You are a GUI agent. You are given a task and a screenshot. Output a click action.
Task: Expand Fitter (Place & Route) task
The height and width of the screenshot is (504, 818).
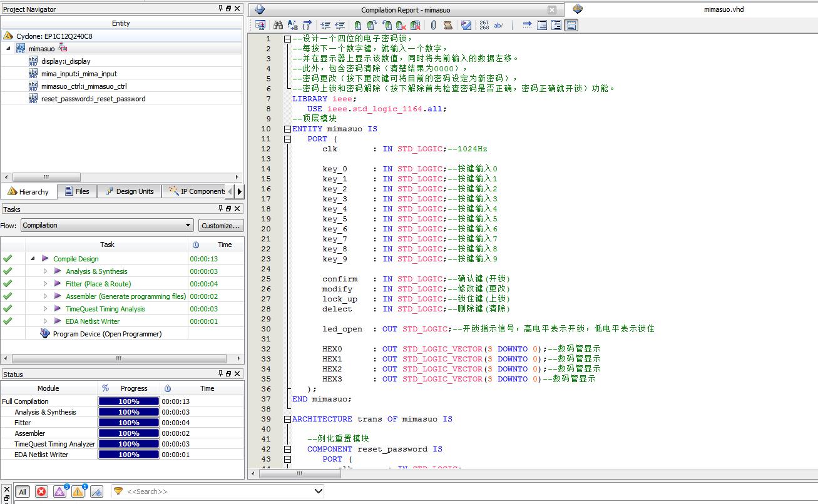click(x=45, y=284)
